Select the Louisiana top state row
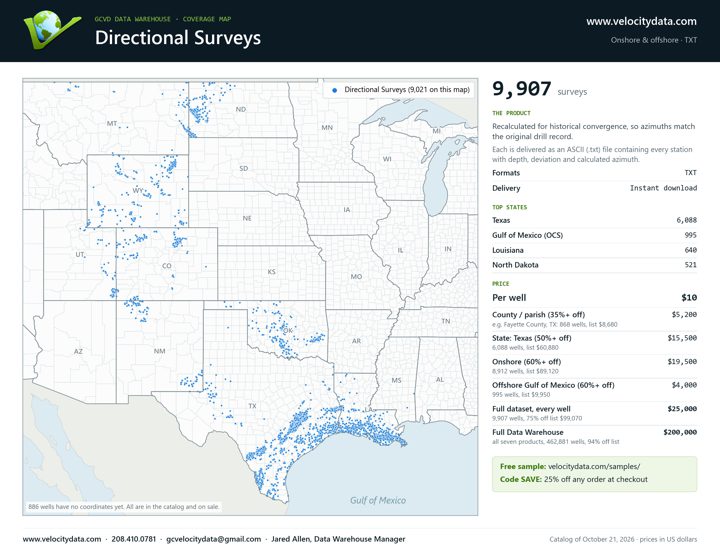Image resolution: width=720 pixels, height=556 pixels. [594, 250]
